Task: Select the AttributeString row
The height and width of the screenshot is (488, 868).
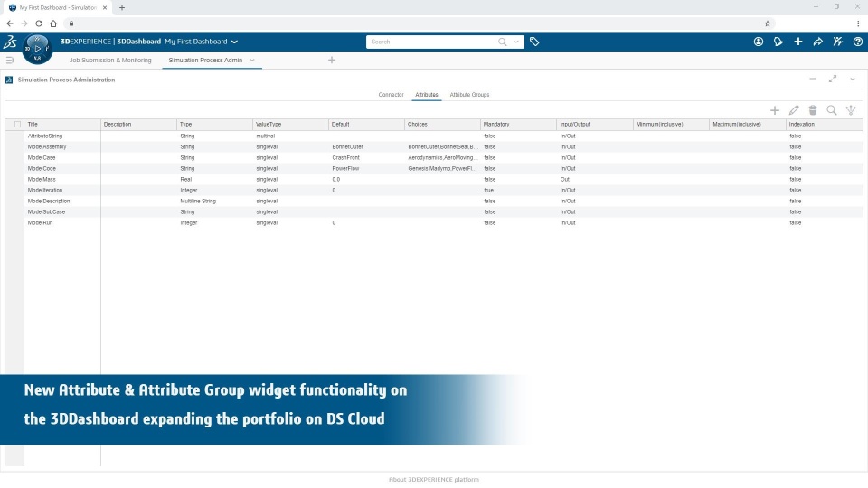Action: 434,136
